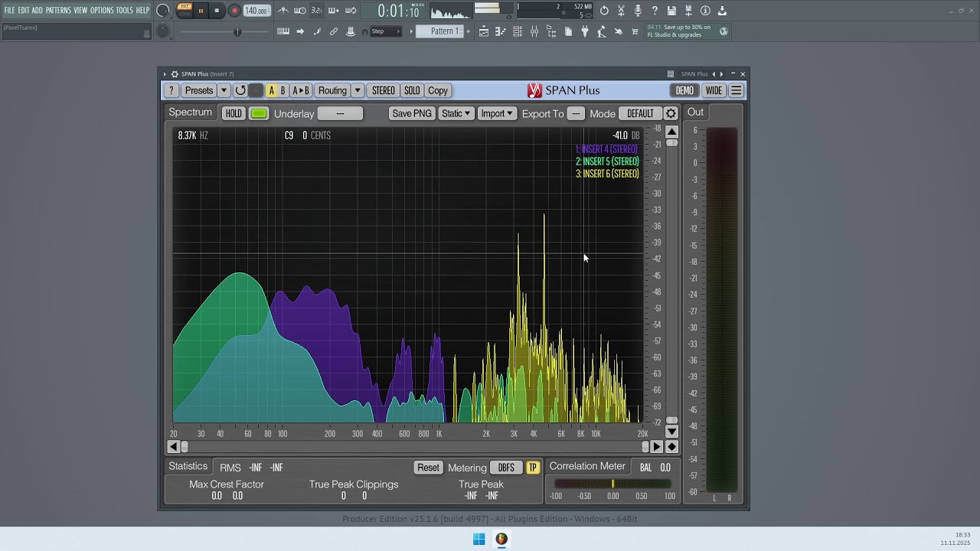Viewport: 980px width, 551px height.
Task: Open the Static dropdown
Action: click(456, 113)
